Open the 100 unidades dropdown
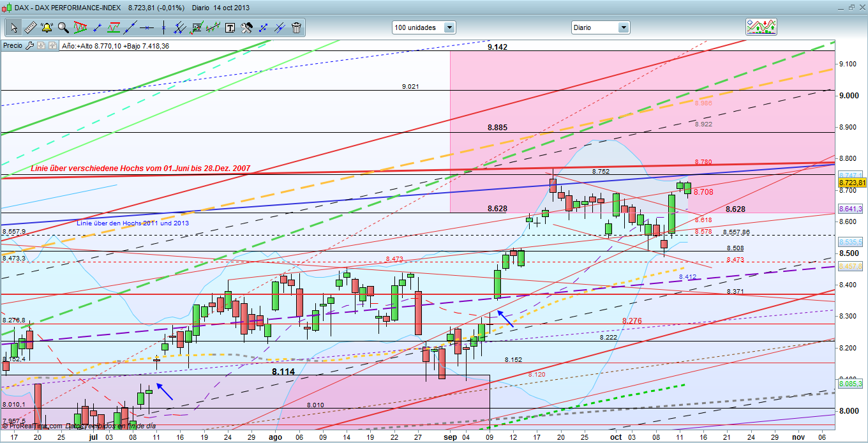This screenshot has height=443, width=868. (x=424, y=27)
